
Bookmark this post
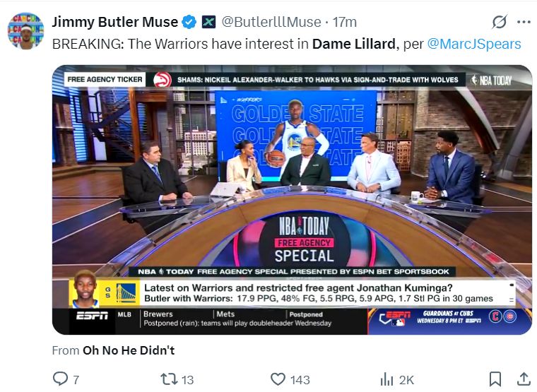click(x=495, y=379)
